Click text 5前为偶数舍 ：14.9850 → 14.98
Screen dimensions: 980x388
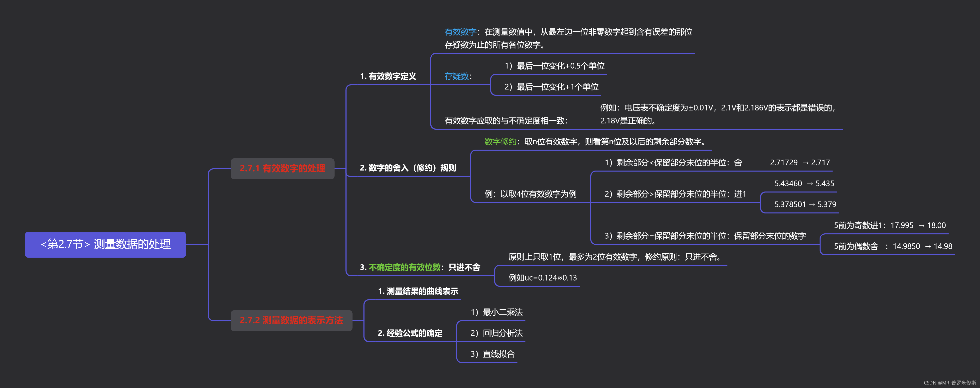click(893, 246)
